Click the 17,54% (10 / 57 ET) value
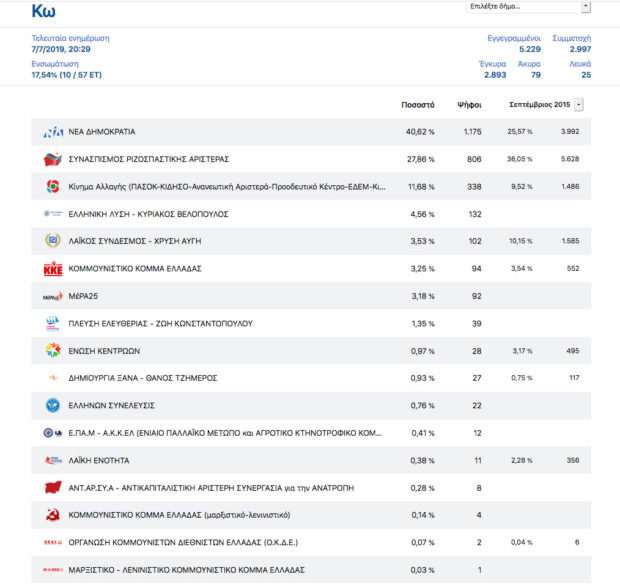The image size is (620, 588). 66,75
